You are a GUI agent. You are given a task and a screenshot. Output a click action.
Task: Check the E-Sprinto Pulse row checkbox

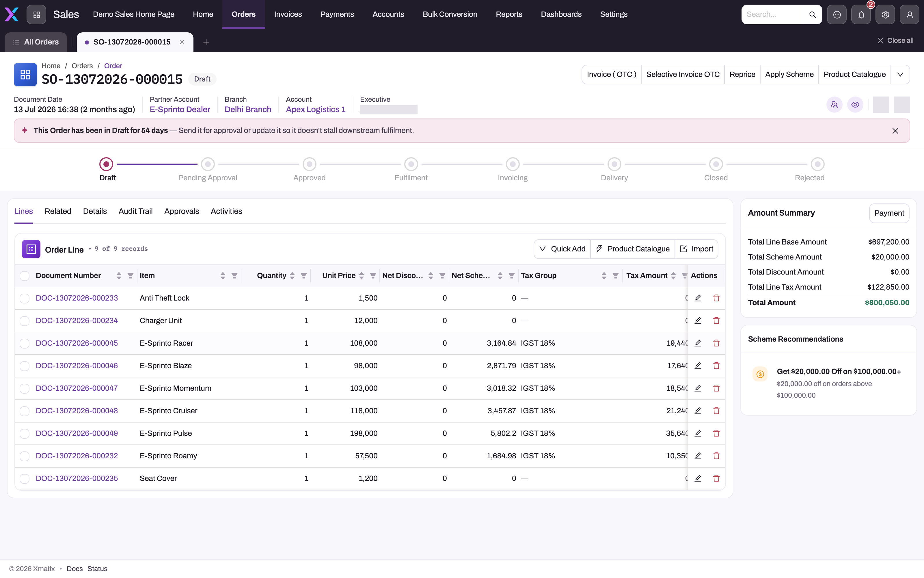pos(25,433)
